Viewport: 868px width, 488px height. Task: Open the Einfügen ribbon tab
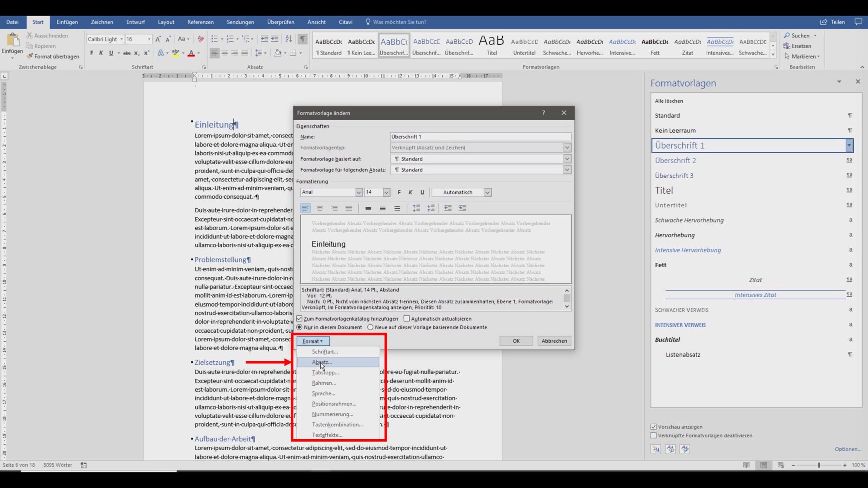point(67,22)
